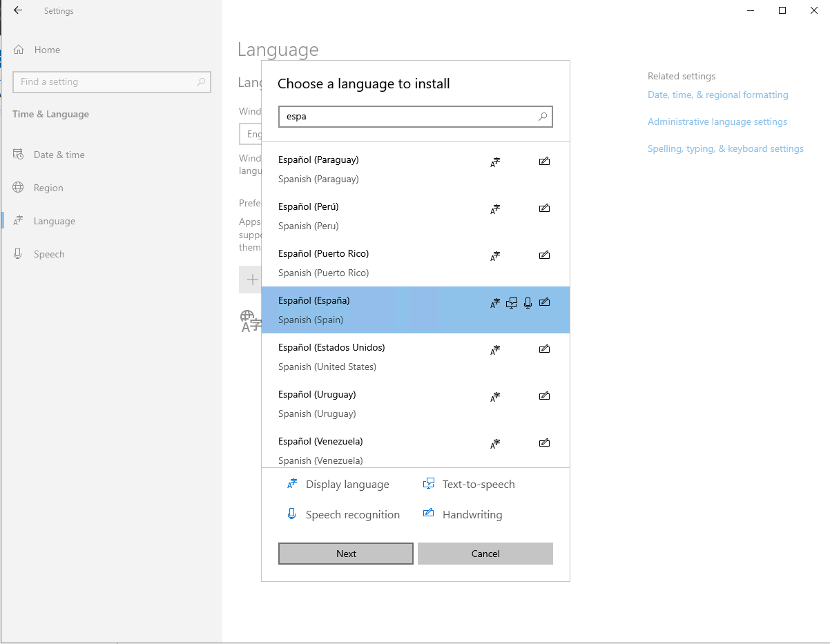Click the Spanish (United States) subtitle text

click(327, 367)
